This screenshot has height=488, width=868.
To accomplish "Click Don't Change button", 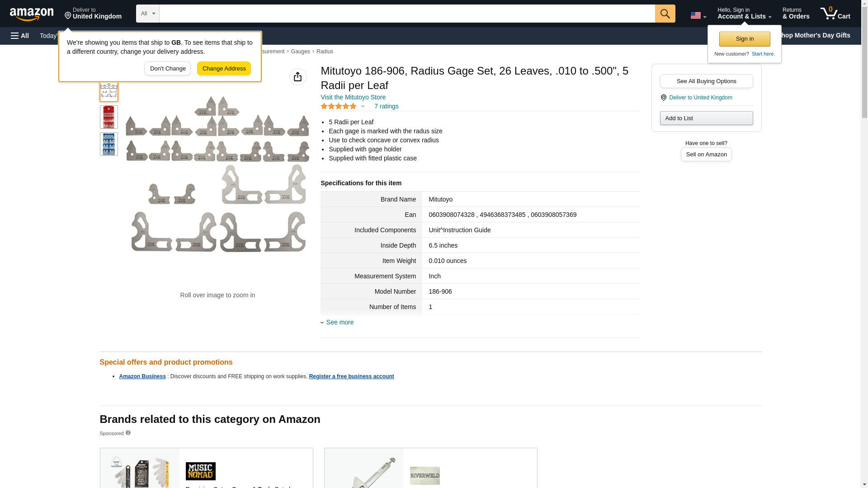I will 168,69.
